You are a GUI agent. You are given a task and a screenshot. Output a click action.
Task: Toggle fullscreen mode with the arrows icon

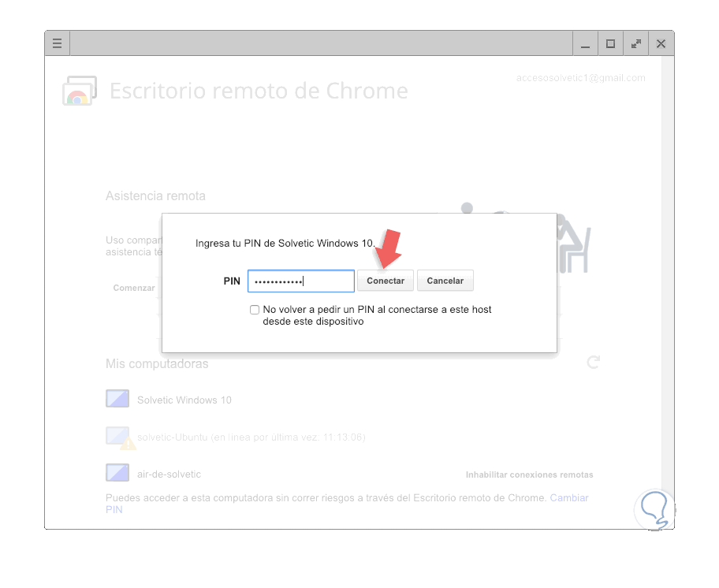point(635,43)
